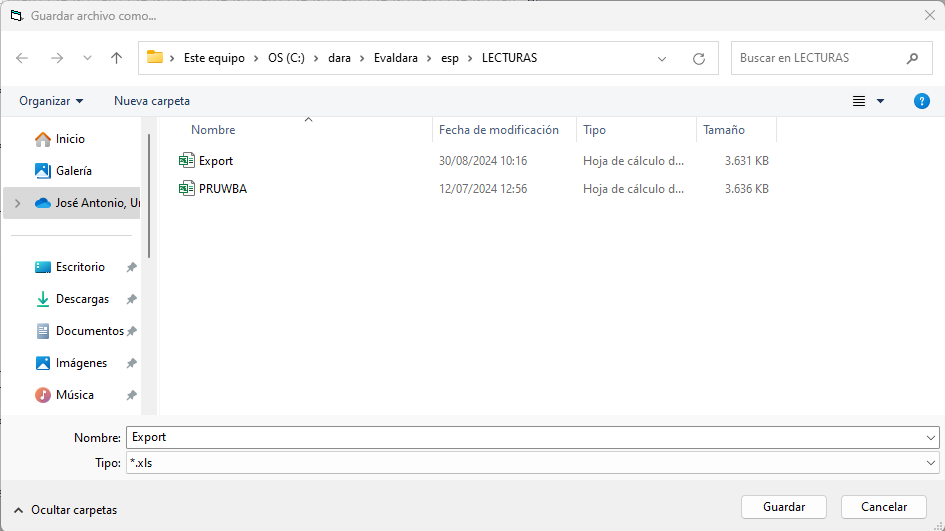
Task: Create a Nueva carpeta
Action: coord(152,101)
